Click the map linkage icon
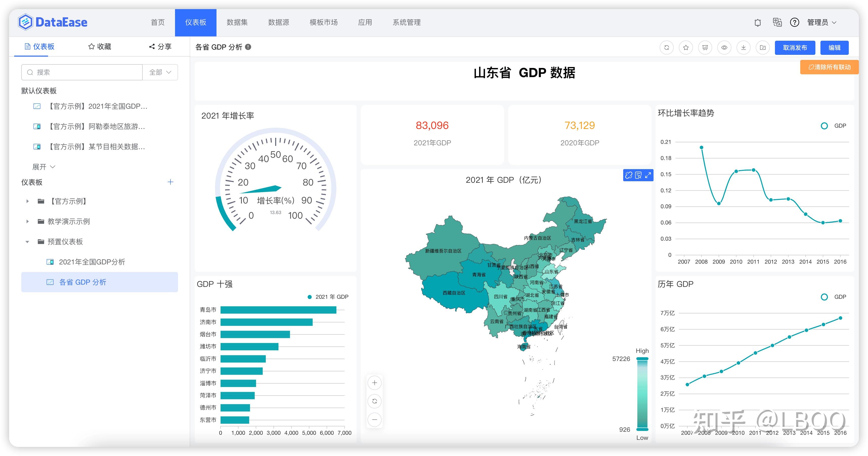Screen dimensions: 868x456 tap(629, 175)
